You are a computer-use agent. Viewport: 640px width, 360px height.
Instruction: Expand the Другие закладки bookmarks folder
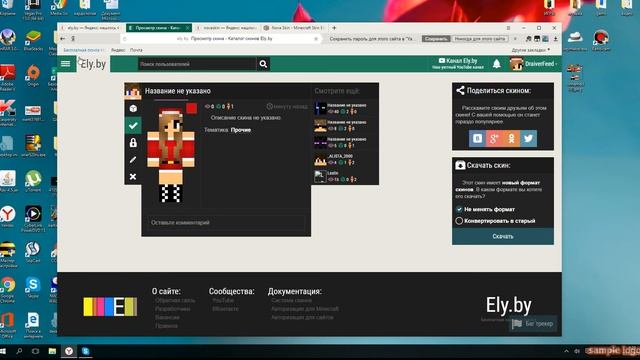[x=531, y=50]
